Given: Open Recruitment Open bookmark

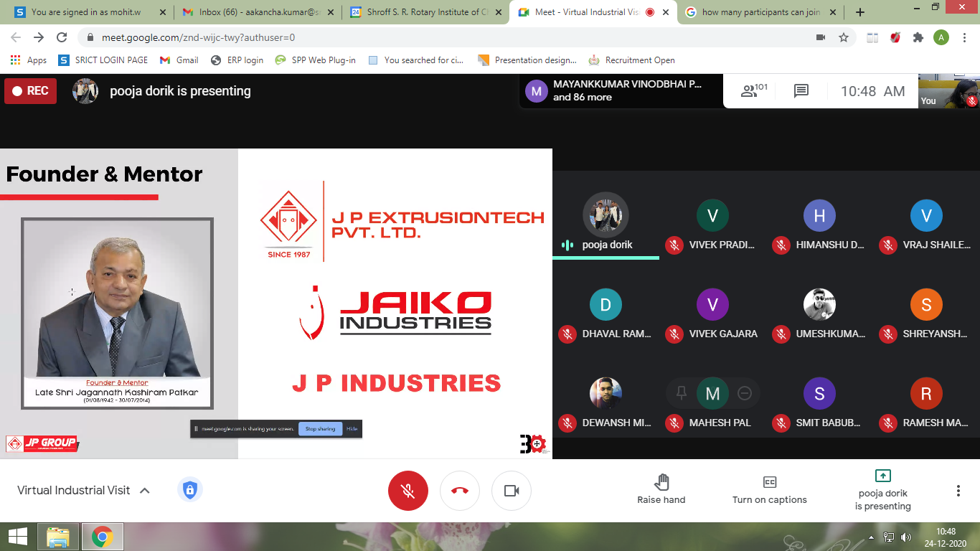Looking at the screenshot, I should (632, 60).
